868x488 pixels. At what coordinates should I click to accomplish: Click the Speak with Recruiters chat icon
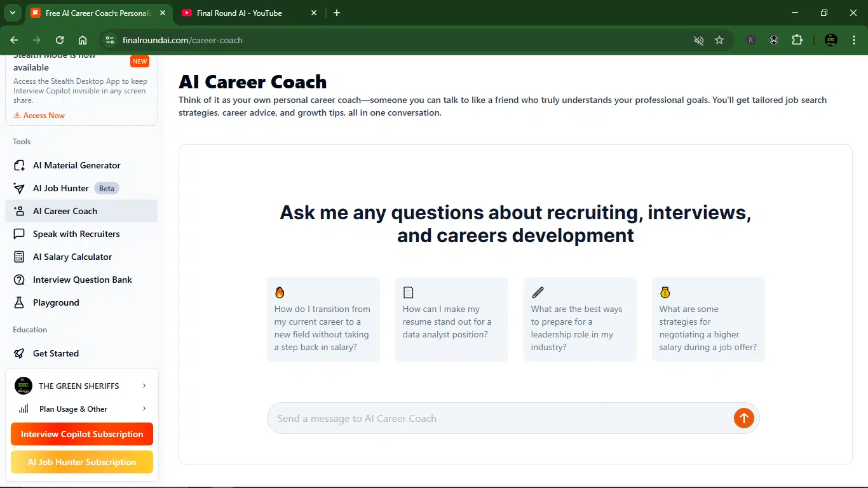(19, 234)
